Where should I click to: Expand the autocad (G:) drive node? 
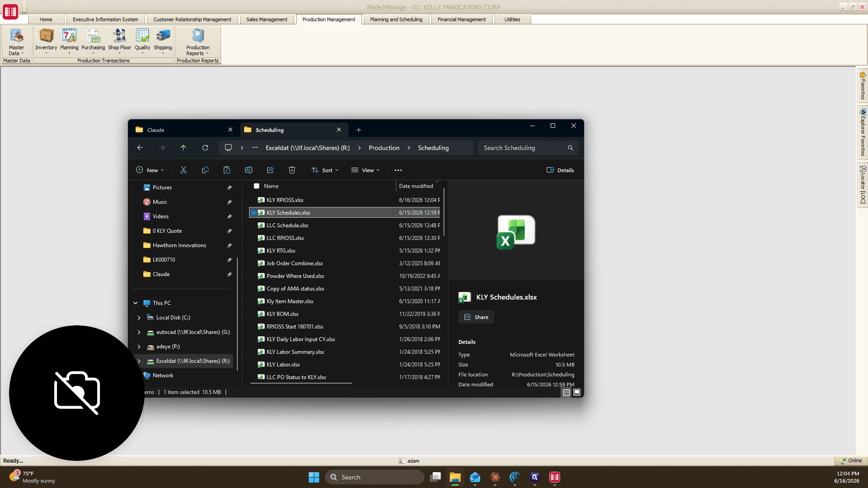coord(139,332)
